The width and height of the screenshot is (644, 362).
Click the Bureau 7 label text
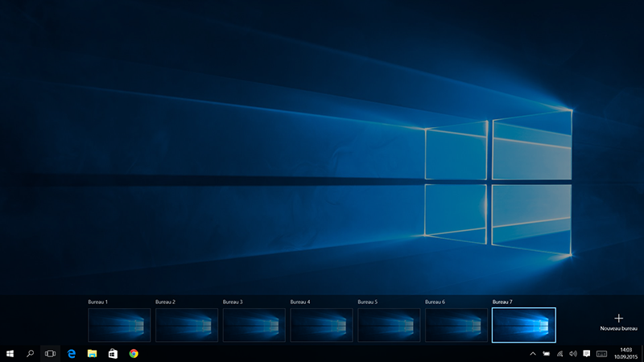coord(502,302)
